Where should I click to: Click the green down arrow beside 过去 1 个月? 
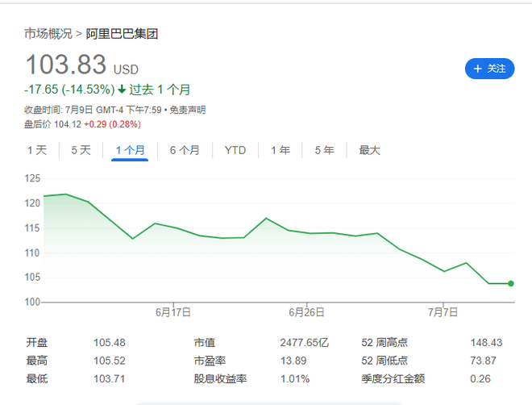(122, 90)
